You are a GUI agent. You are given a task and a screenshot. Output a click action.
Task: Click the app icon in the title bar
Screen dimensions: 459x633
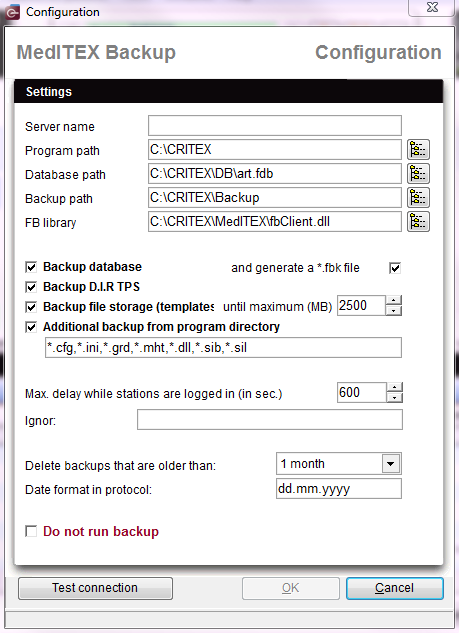click(x=12, y=12)
